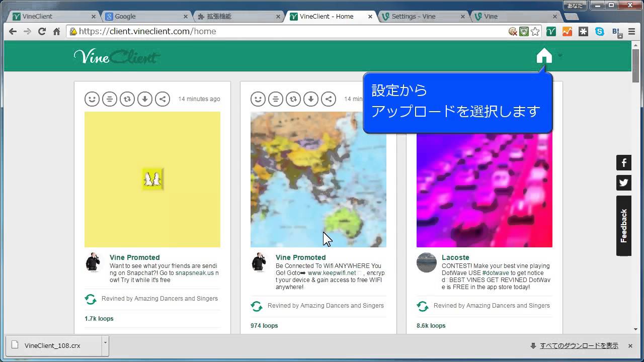The image size is (644, 362).
Task: Bookmark this page with the star icon
Action: (535, 32)
